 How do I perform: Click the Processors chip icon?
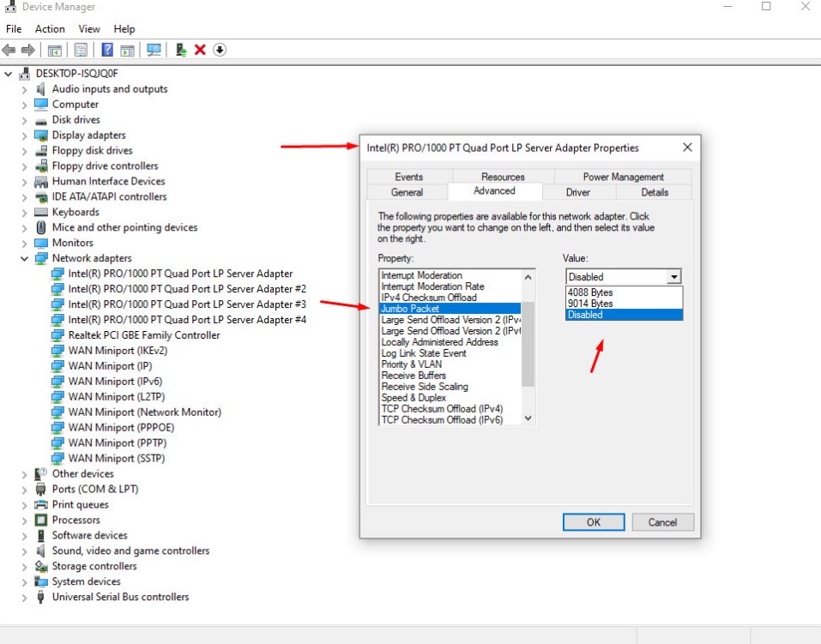point(41,520)
